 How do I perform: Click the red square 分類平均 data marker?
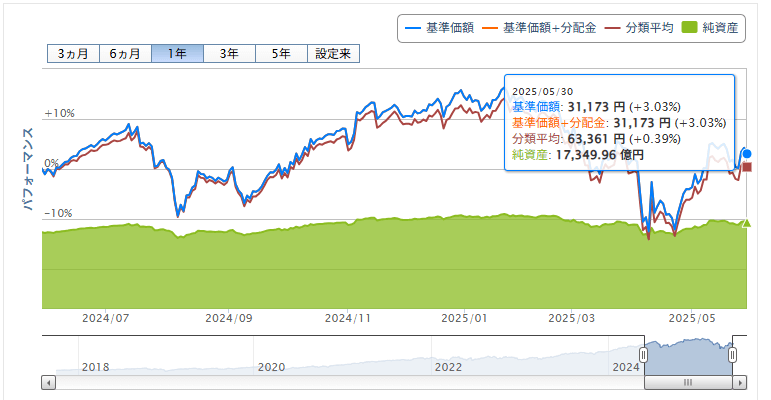pyautogui.click(x=746, y=166)
